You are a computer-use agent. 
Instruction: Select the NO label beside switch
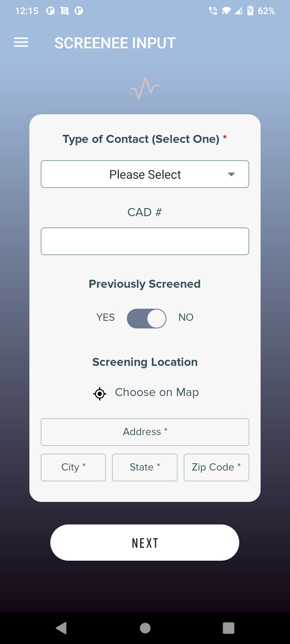pyautogui.click(x=186, y=318)
